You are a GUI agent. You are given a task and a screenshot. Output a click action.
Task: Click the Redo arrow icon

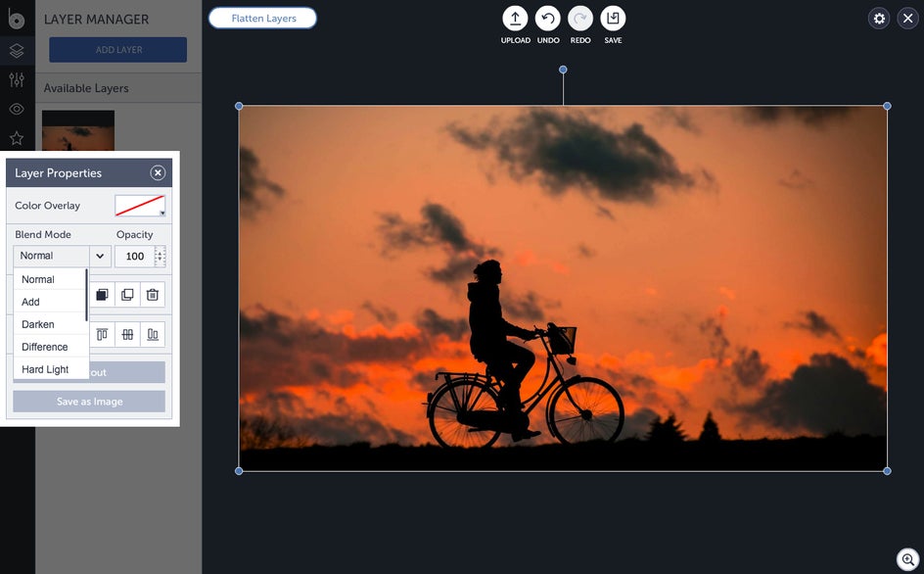[x=580, y=19]
